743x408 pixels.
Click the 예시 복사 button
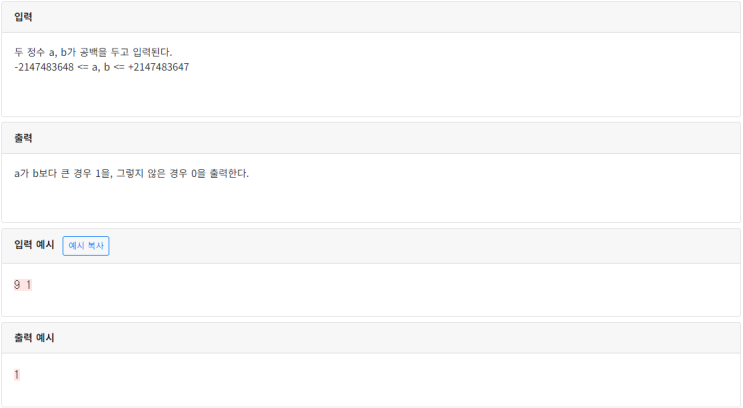click(x=86, y=246)
